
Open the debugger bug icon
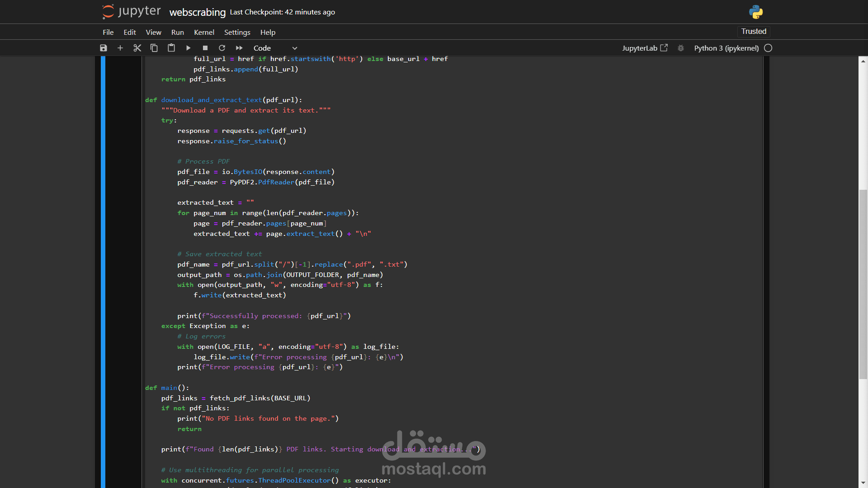click(681, 48)
